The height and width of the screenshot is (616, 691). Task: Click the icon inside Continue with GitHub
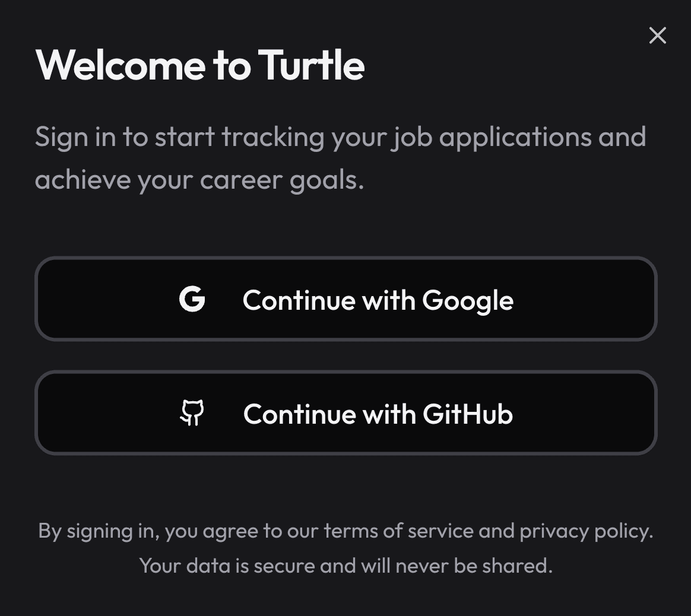pos(192,414)
